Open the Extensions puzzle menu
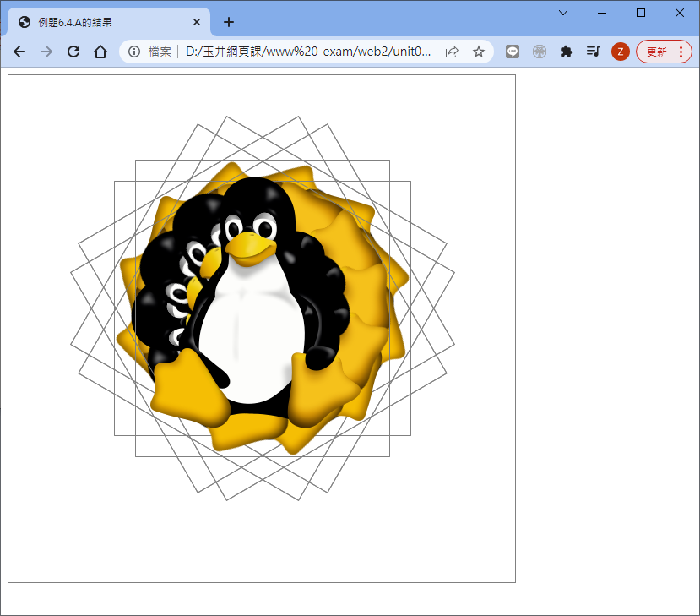700x616 pixels. point(567,52)
